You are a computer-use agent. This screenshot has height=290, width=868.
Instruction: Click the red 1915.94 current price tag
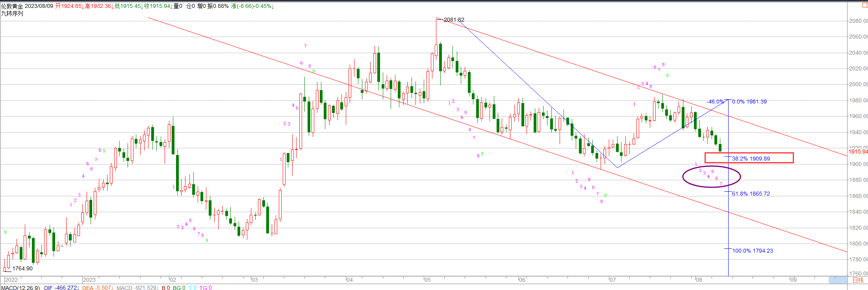pos(858,151)
